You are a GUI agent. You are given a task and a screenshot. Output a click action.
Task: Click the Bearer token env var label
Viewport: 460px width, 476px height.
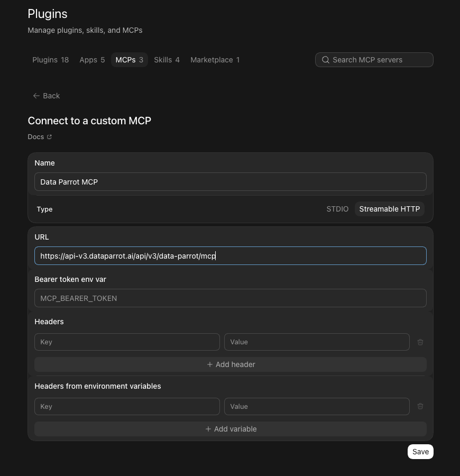70,279
